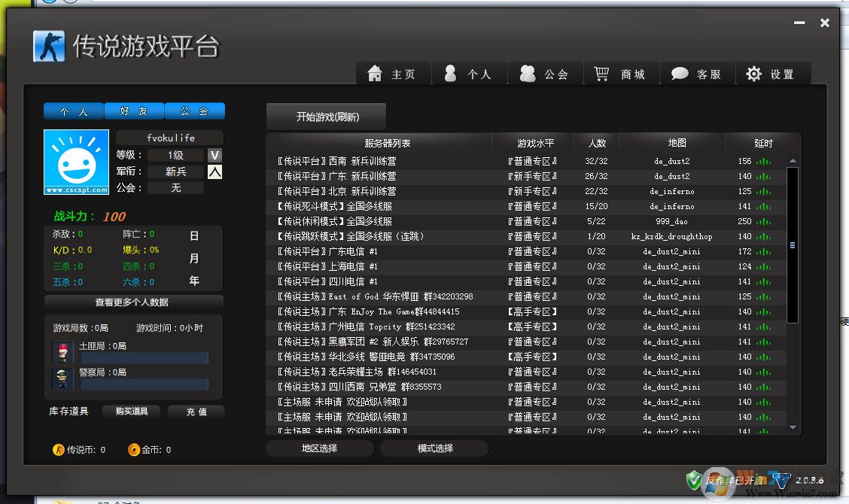
Task: Click the bandit avatar beside 土匪局
Action: (61, 351)
